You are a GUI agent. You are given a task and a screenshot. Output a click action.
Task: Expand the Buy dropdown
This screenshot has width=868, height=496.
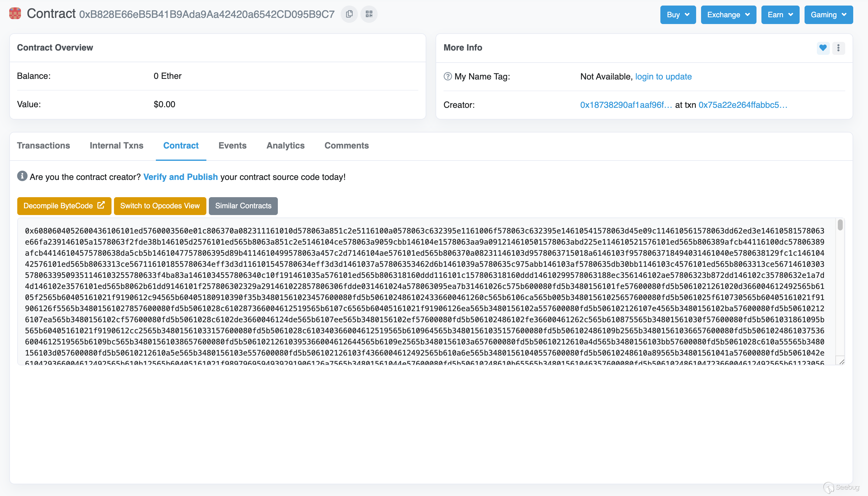point(678,15)
